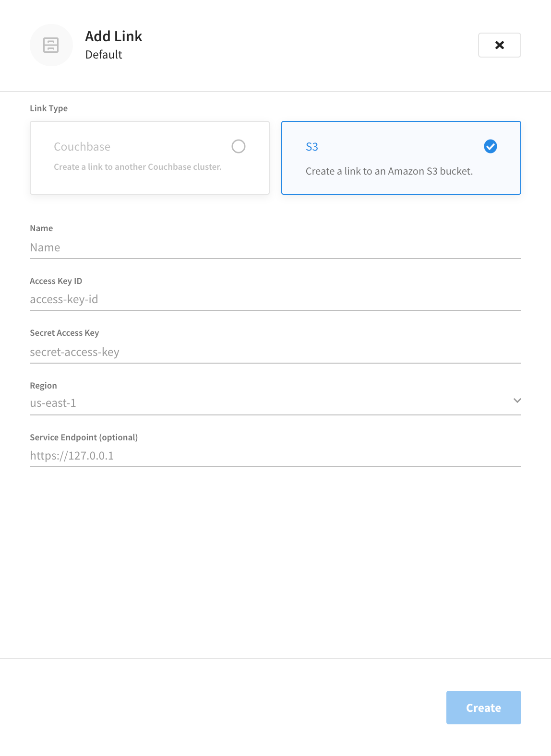Click the 'Service Endpoint (optional)' label
Screen dimensions: 551x756
point(84,437)
